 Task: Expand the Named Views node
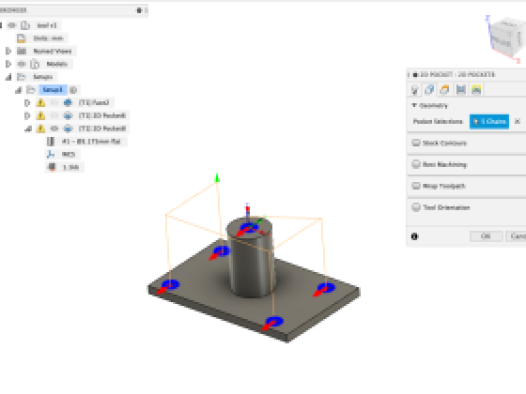(8, 51)
